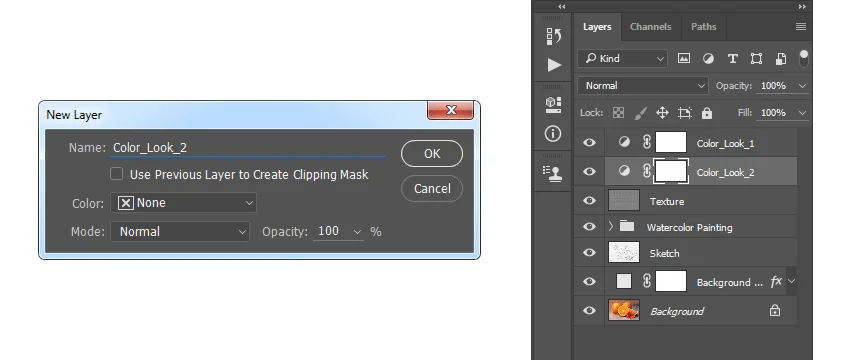This screenshot has height=360, width=850.
Task: Hide the Color_Look_2 layer
Action: click(589, 172)
